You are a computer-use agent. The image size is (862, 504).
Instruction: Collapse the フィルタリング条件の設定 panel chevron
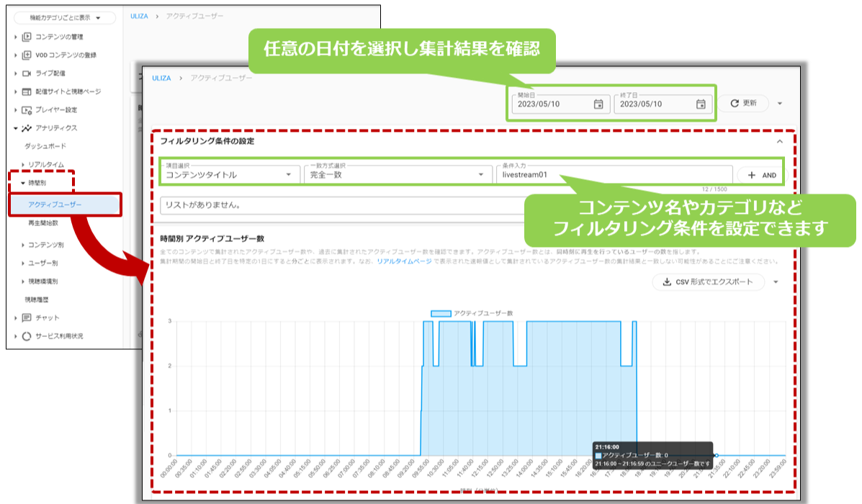(x=779, y=141)
